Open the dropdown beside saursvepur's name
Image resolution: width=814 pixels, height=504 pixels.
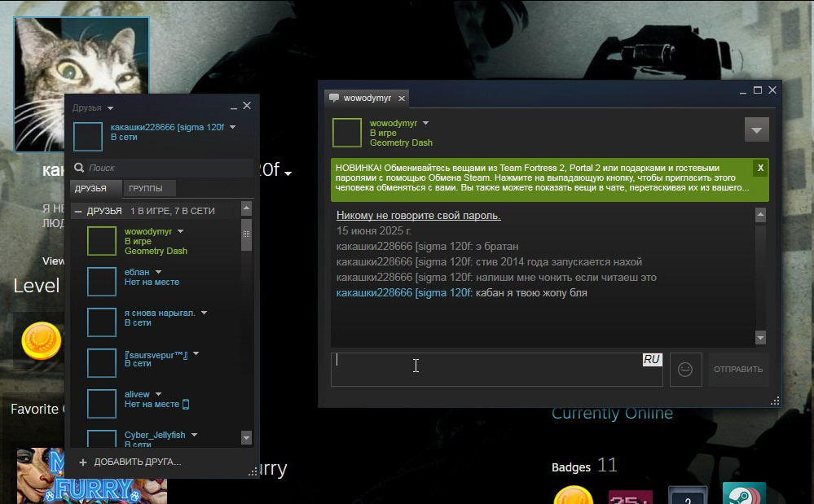click(x=196, y=354)
